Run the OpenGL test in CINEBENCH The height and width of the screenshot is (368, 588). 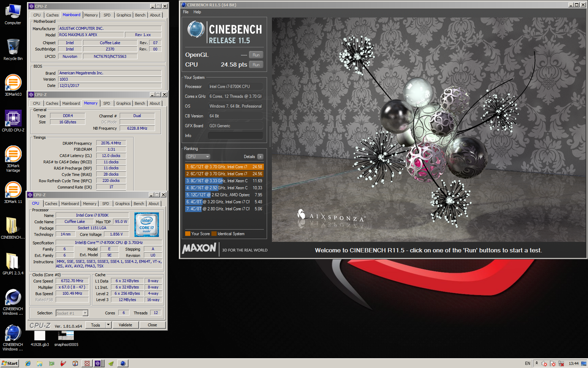click(x=256, y=55)
